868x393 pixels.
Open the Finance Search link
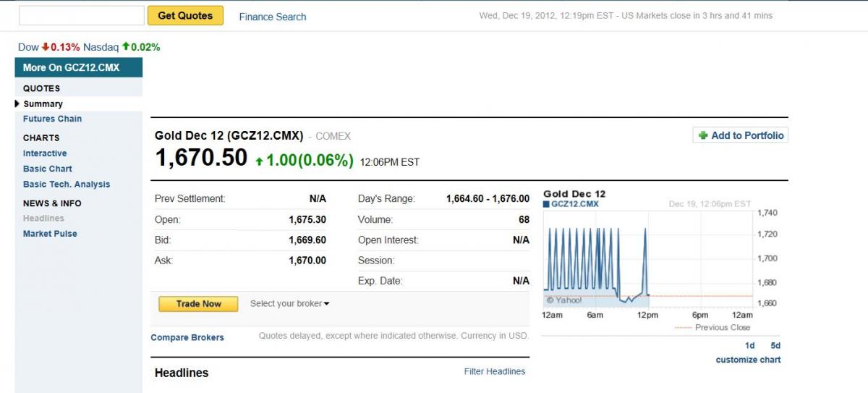click(273, 17)
